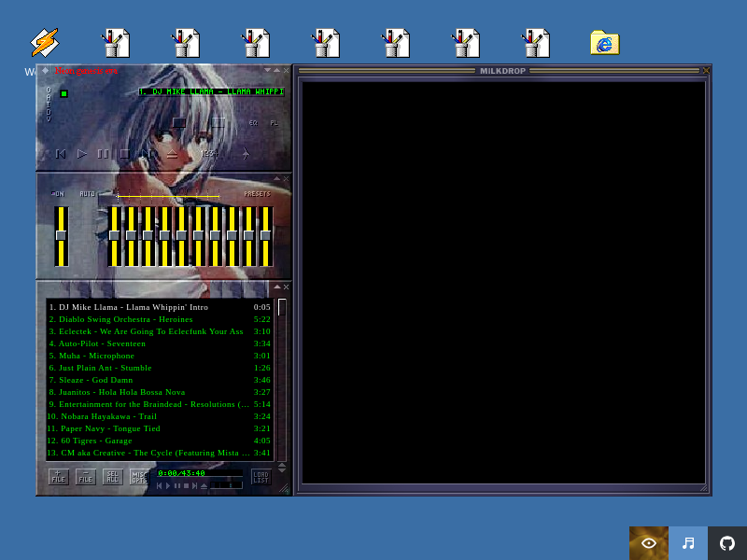The width and height of the screenshot is (747, 560).
Task: Open the Internet Explorer folder desktop icon
Action: (604, 43)
